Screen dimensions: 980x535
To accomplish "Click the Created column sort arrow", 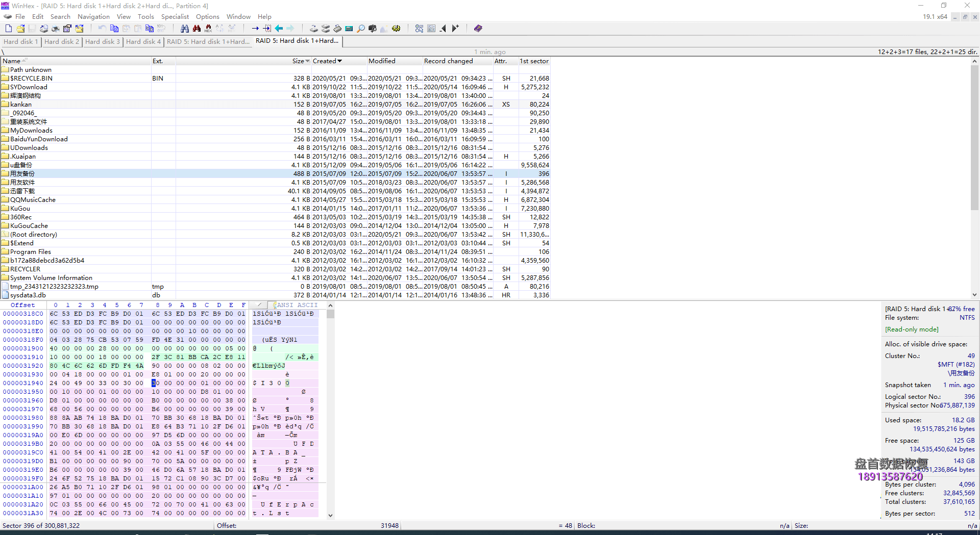I will coord(340,61).
